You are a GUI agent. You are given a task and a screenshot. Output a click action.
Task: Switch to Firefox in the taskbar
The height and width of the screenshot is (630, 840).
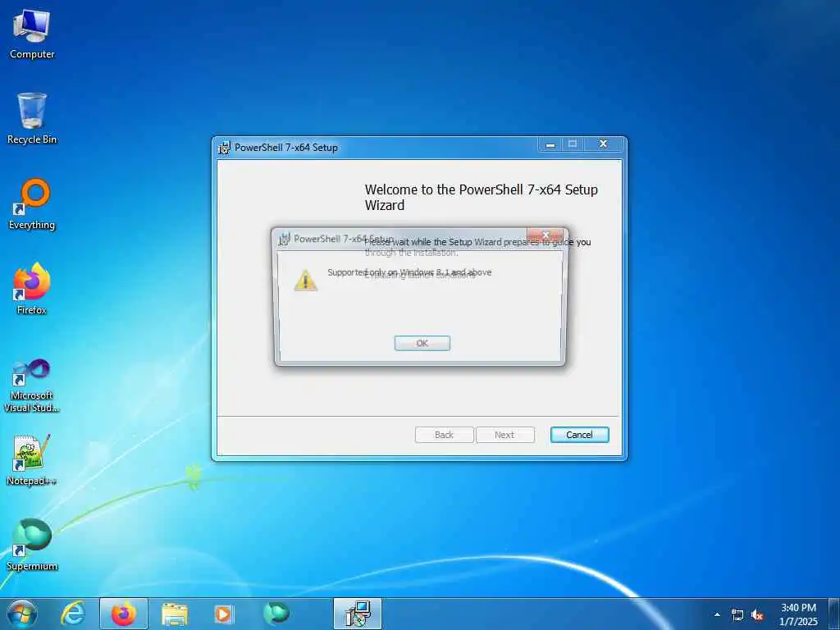(124, 614)
